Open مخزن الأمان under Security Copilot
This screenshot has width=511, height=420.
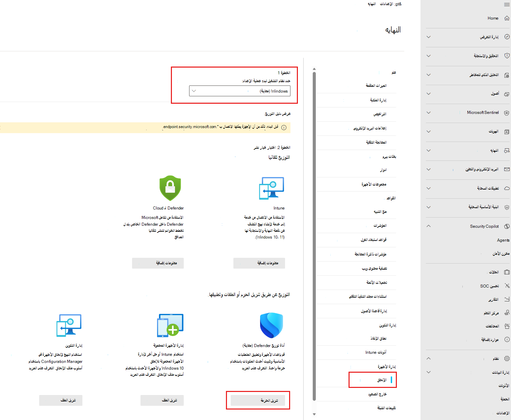[x=501, y=254]
